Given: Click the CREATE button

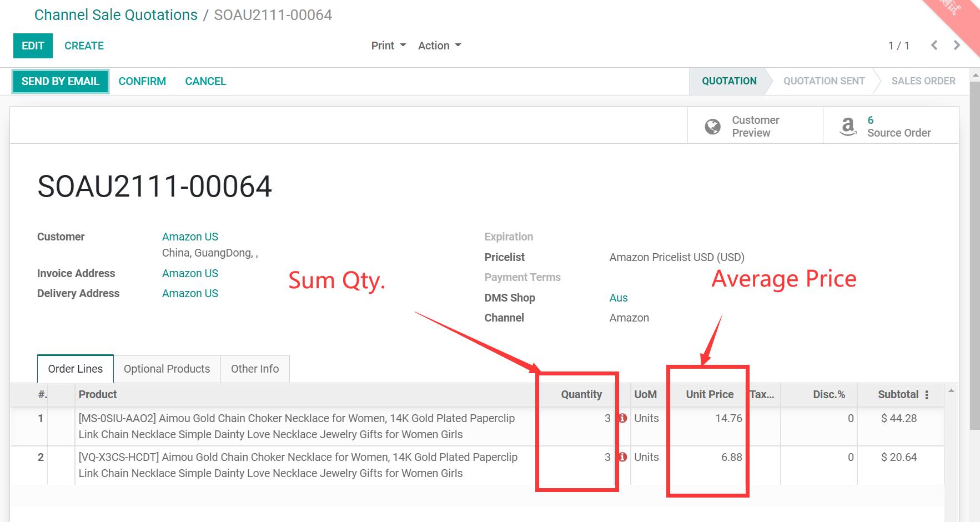Looking at the screenshot, I should click(84, 46).
